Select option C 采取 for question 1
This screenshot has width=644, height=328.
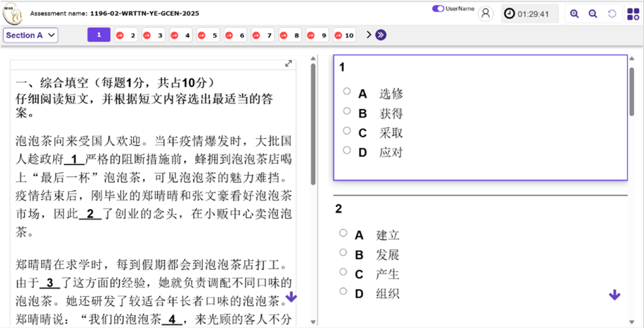347,131
